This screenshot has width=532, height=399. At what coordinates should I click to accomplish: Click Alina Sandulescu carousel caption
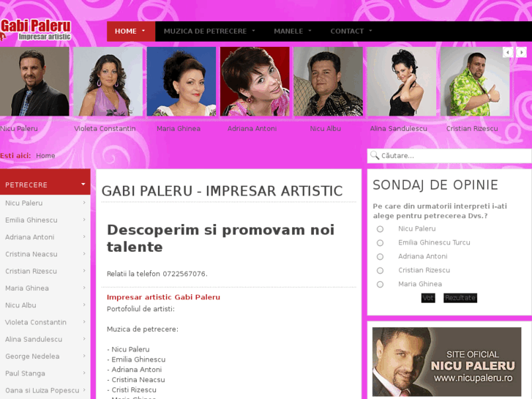[x=398, y=128]
